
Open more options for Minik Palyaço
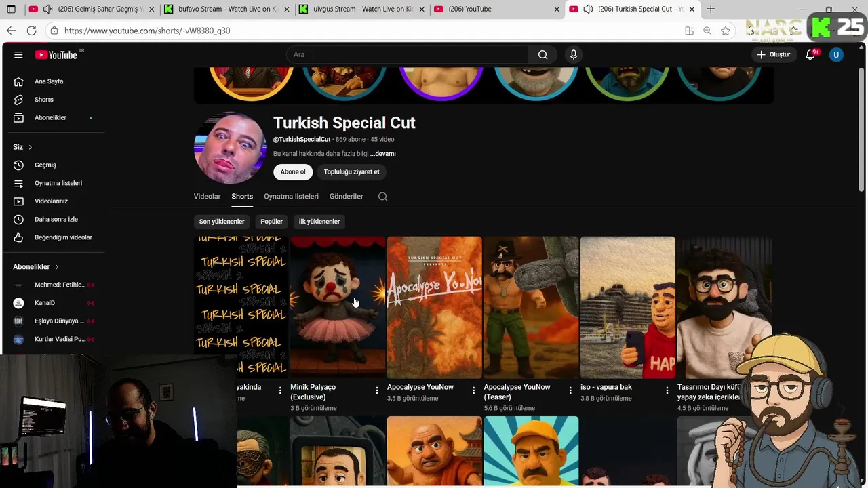pyautogui.click(x=377, y=390)
